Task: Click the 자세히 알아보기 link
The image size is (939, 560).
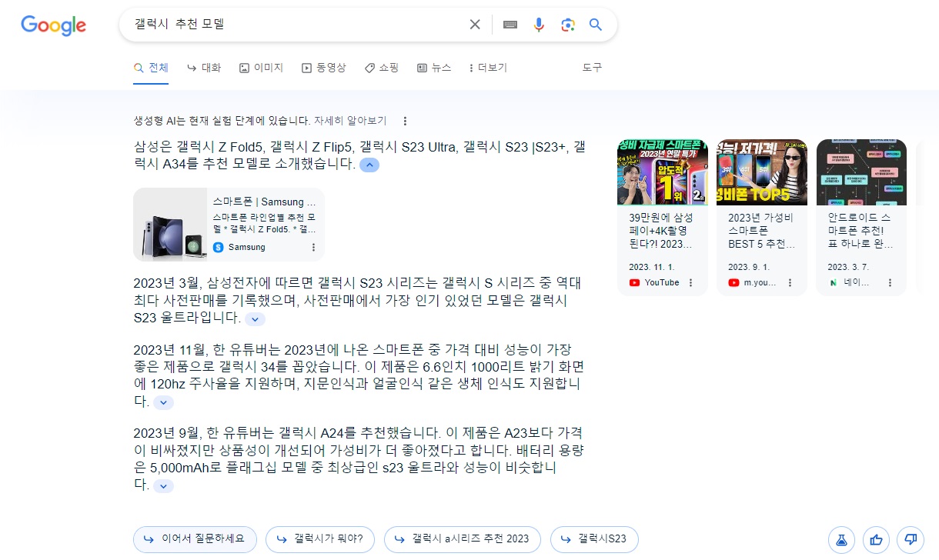Action: (350, 121)
